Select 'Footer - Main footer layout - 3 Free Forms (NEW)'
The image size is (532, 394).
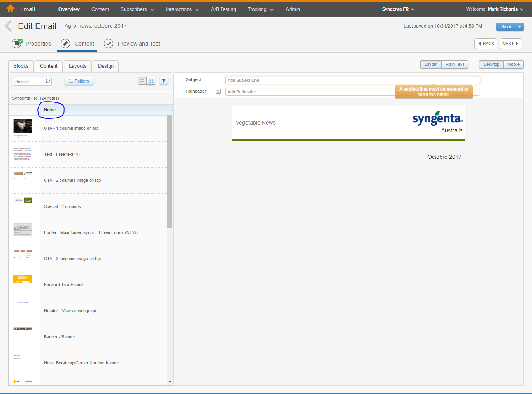point(91,232)
